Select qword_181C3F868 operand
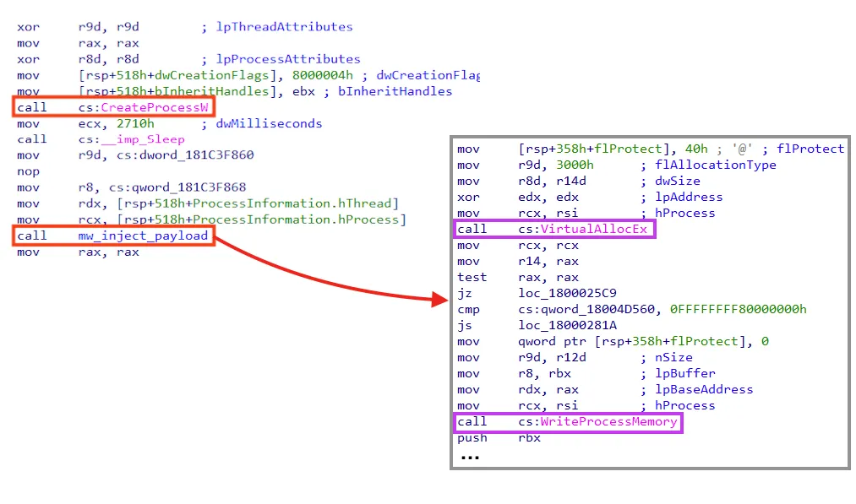This screenshot has height=504, width=856. [189, 187]
